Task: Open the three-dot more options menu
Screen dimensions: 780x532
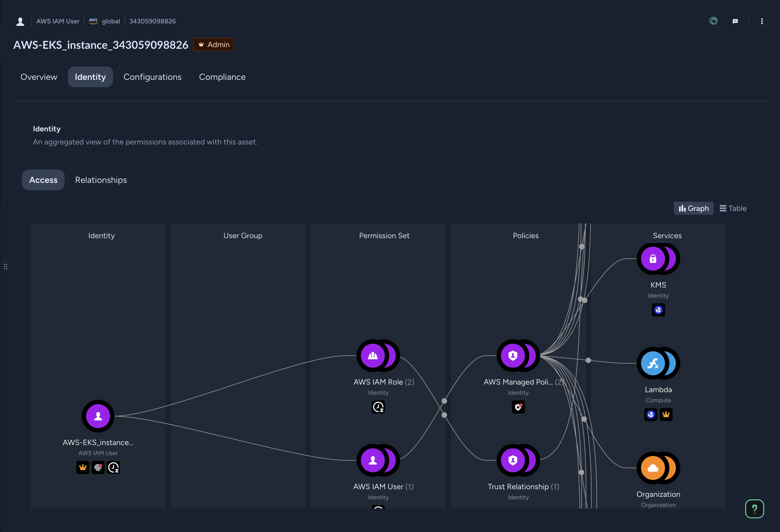Action: coord(762,22)
